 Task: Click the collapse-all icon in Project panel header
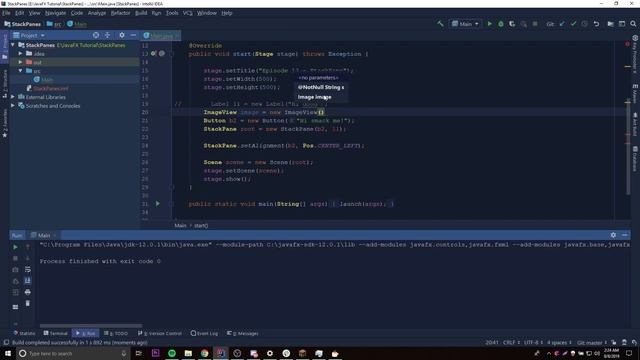pyautogui.click(x=107, y=36)
